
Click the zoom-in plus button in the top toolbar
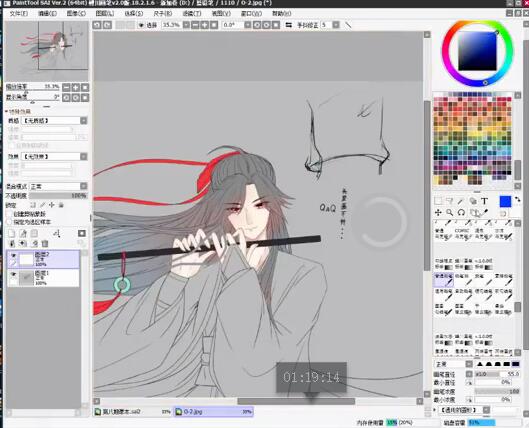[204, 25]
